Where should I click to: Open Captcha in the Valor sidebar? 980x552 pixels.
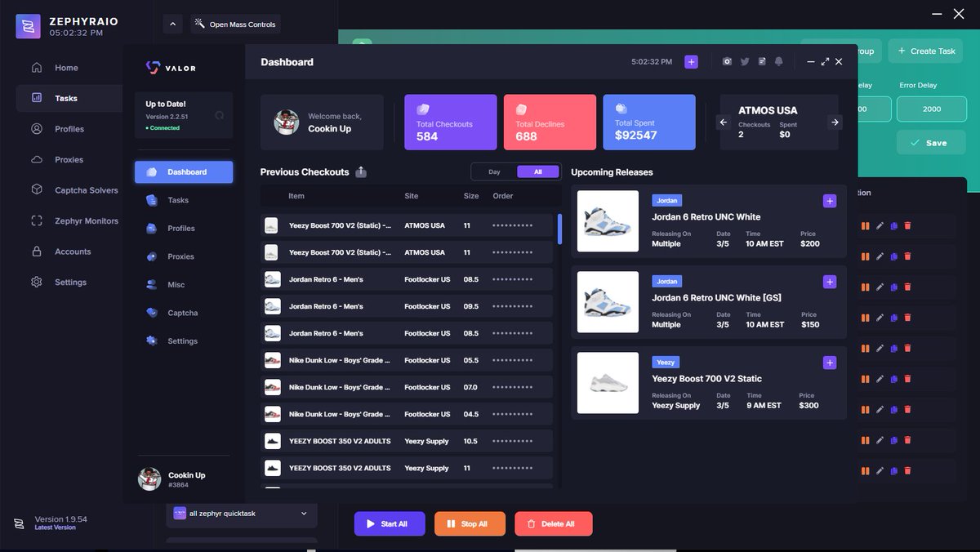[171, 313]
